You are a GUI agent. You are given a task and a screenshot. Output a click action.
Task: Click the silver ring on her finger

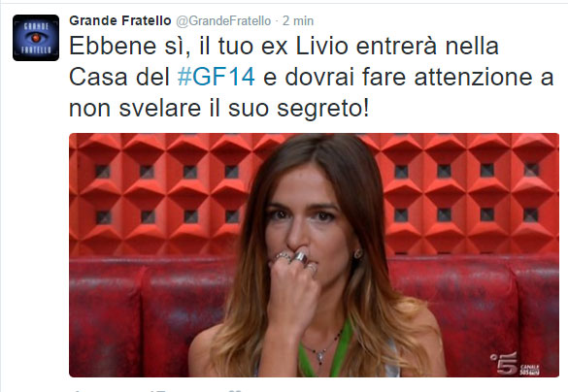pyautogui.click(x=300, y=257)
